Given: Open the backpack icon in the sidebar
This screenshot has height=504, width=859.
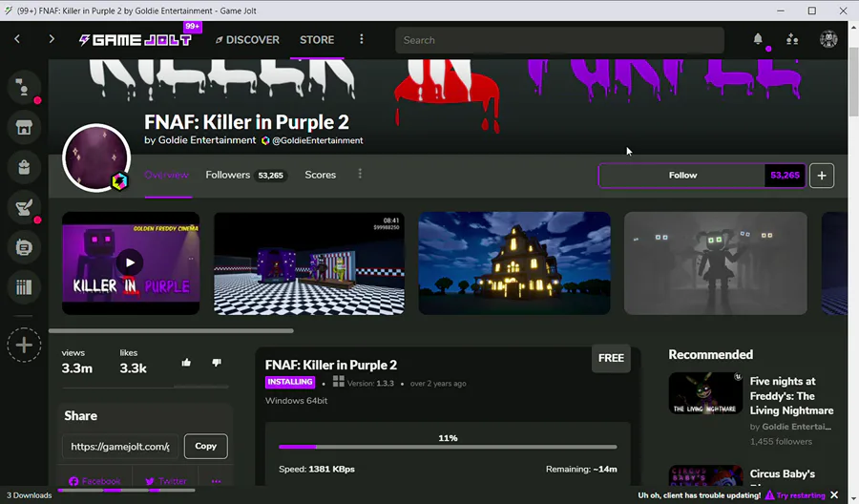Looking at the screenshot, I should 24,168.
